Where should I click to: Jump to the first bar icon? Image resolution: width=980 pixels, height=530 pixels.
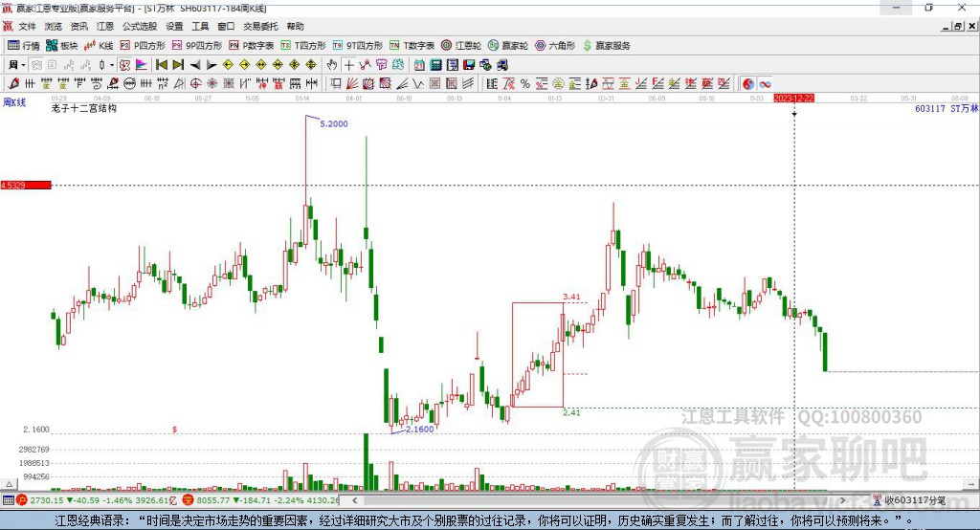(x=161, y=65)
